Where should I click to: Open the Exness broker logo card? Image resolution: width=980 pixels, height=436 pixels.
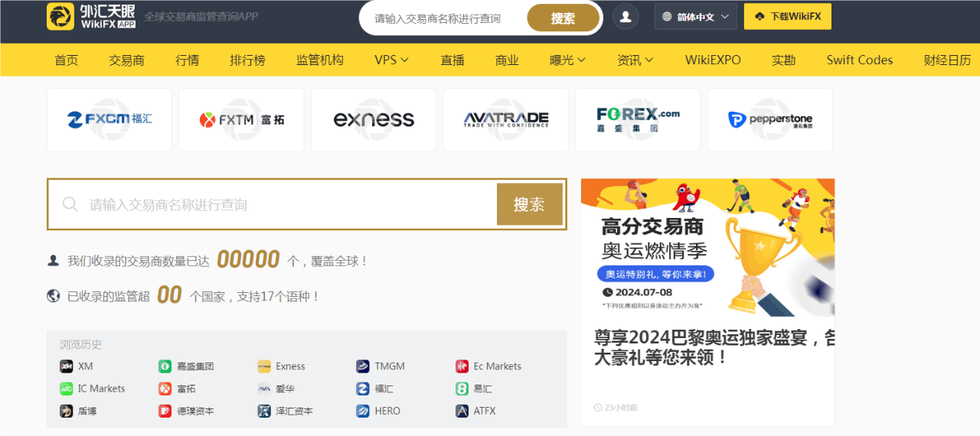point(374,119)
